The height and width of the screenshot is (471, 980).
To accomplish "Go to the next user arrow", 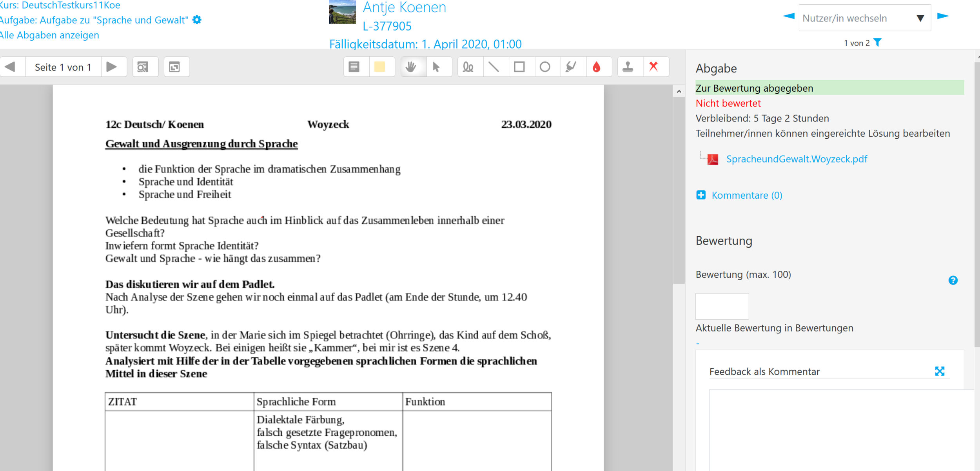I will click(x=943, y=16).
